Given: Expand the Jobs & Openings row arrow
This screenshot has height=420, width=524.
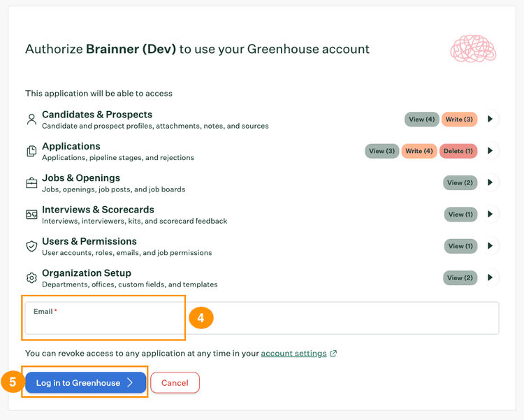Looking at the screenshot, I should [490, 182].
